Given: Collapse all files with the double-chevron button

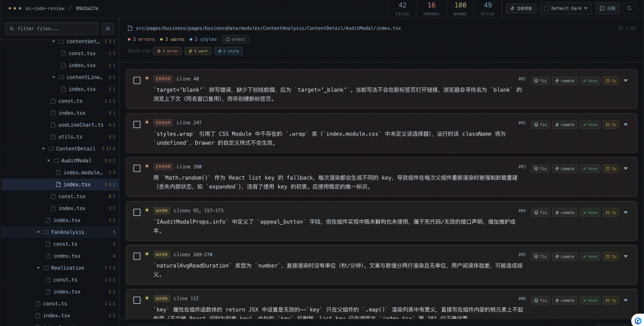Looking at the screenshot, I should 107,29.
